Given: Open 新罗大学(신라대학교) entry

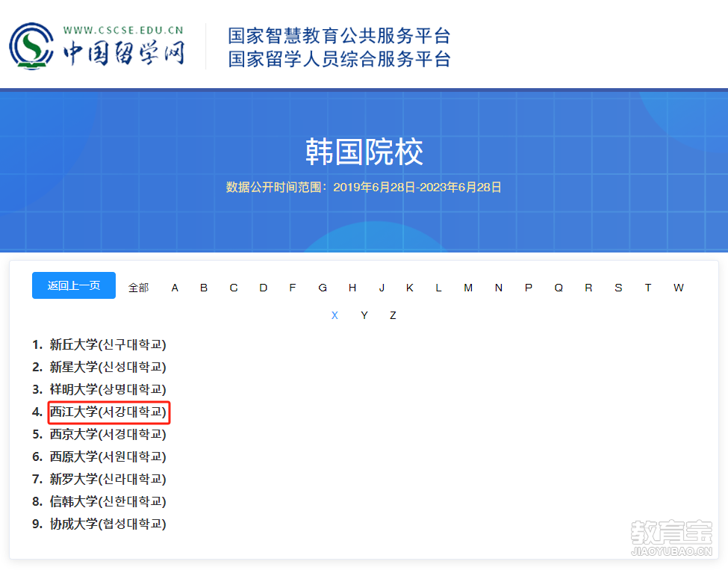Looking at the screenshot, I should [108, 479].
